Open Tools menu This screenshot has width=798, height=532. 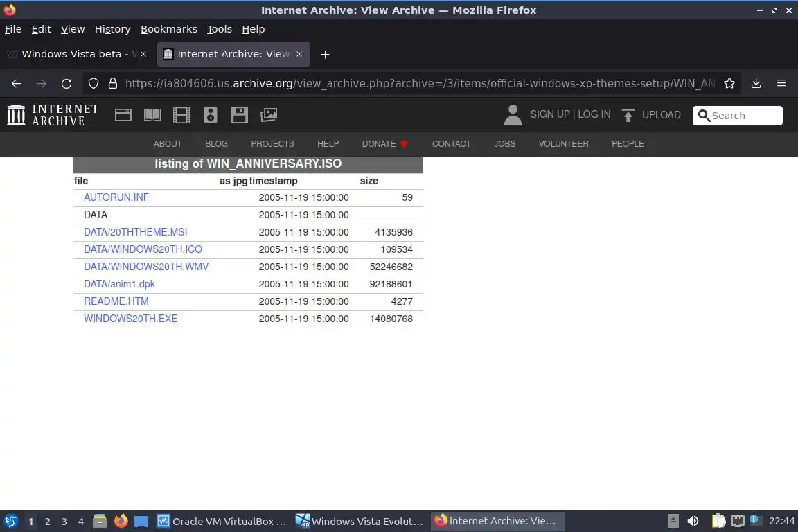[220, 29]
